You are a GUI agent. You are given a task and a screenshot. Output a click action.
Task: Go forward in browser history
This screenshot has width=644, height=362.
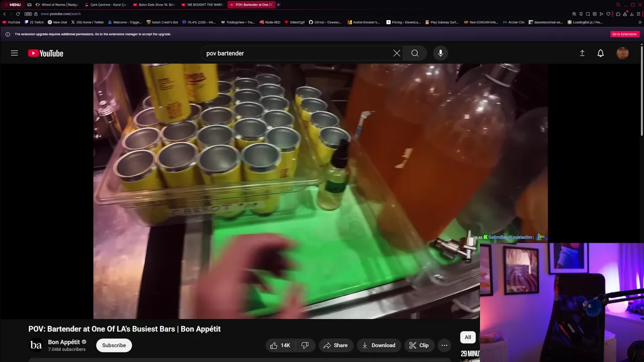coord(11,14)
